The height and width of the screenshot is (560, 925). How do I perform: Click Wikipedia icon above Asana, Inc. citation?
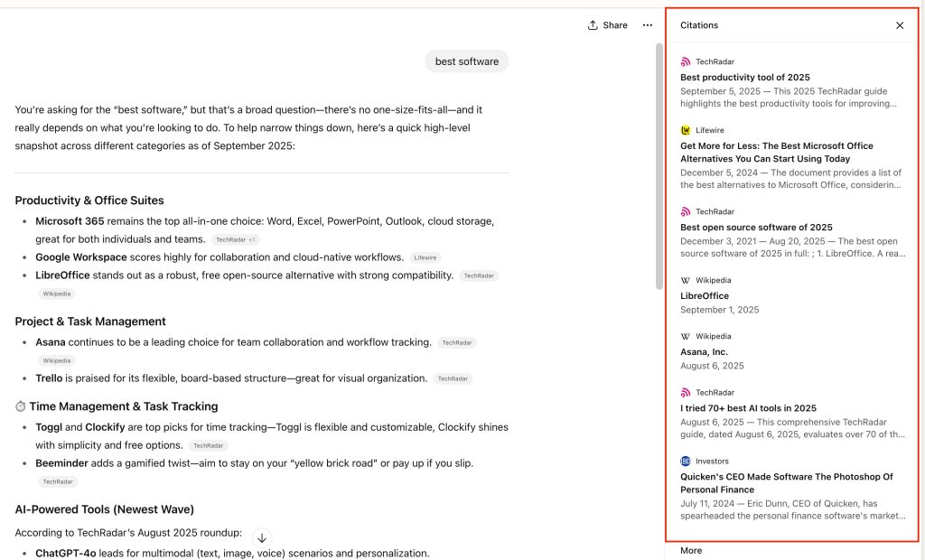pos(686,336)
